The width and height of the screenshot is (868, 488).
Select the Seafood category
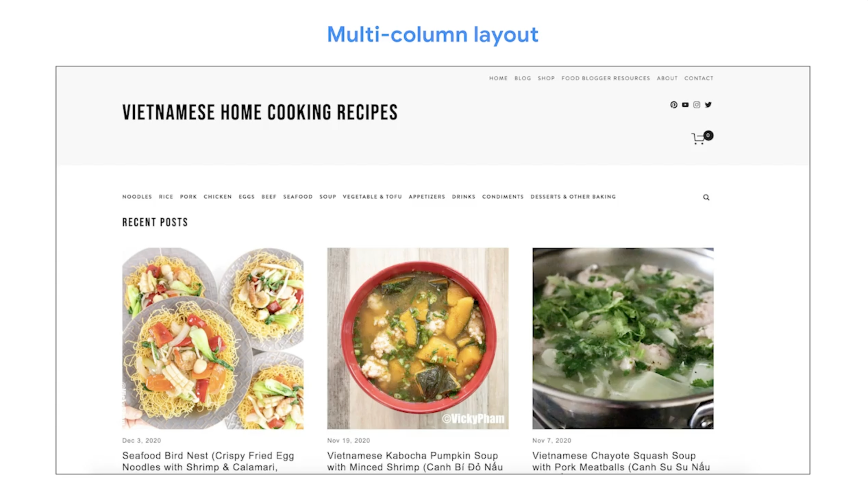[298, 197]
